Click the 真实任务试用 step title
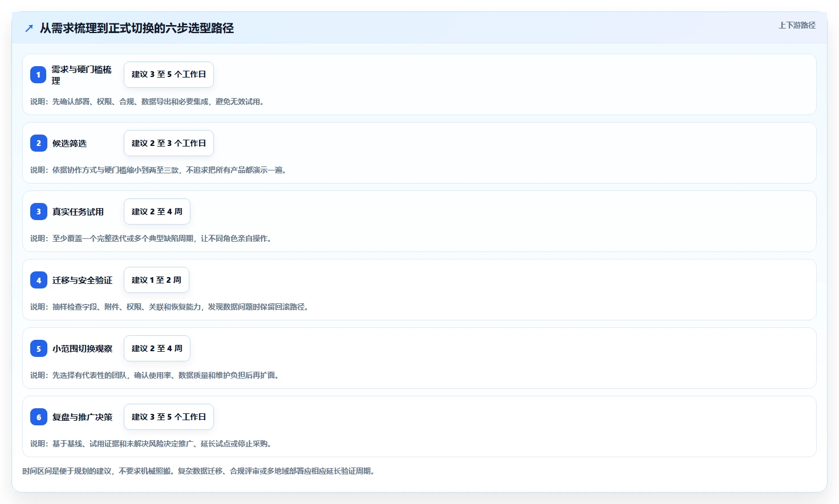Viewport: 839px width, 504px height. click(78, 212)
